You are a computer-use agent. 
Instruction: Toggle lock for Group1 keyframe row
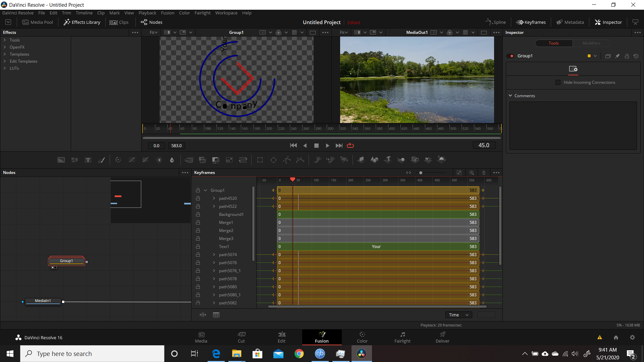[198, 190]
